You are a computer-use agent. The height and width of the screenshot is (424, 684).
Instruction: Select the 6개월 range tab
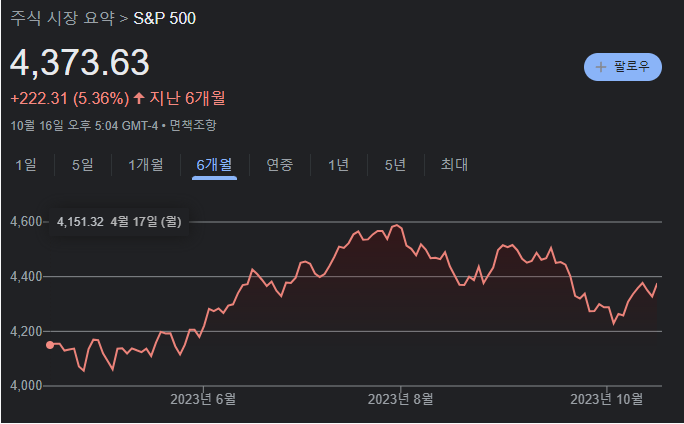[x=214, y=165]
